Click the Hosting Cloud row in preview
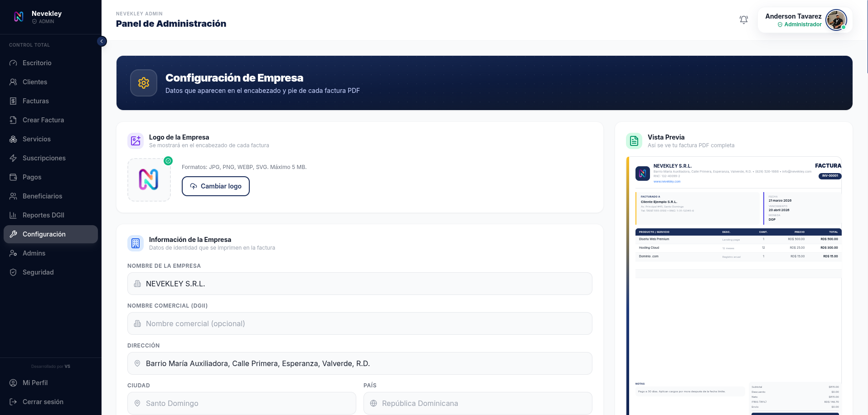 [x=738, y=248]
